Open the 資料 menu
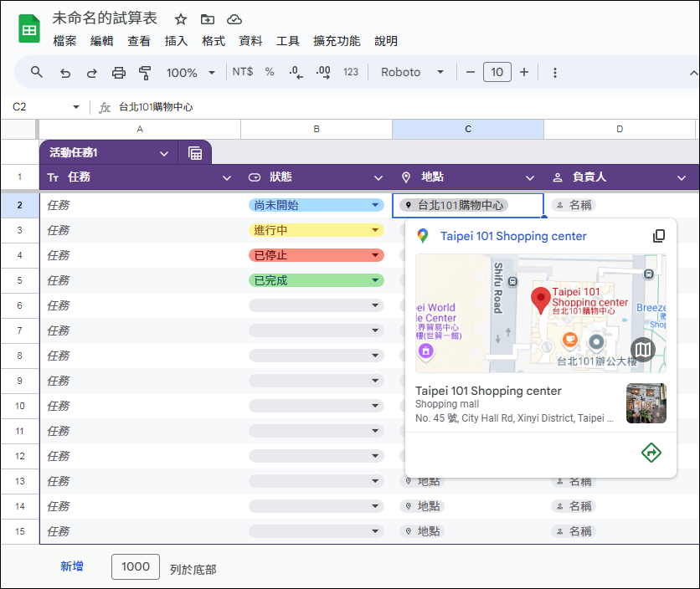700x589 pixels. (250, 41)
